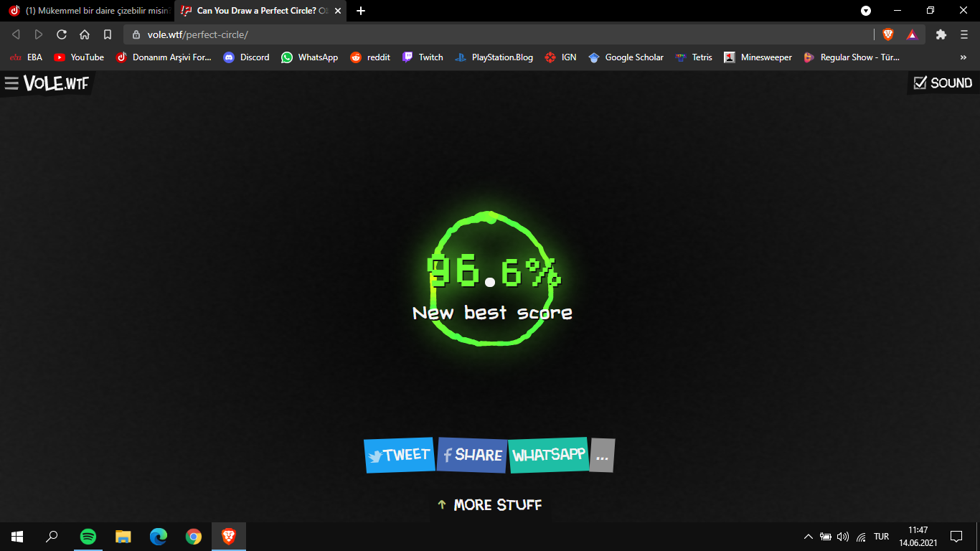Viewport: 980px width, 551px height.
Task: Click the Facebook SHARE button
Action: pyautogui.click(x=472, y=455)
